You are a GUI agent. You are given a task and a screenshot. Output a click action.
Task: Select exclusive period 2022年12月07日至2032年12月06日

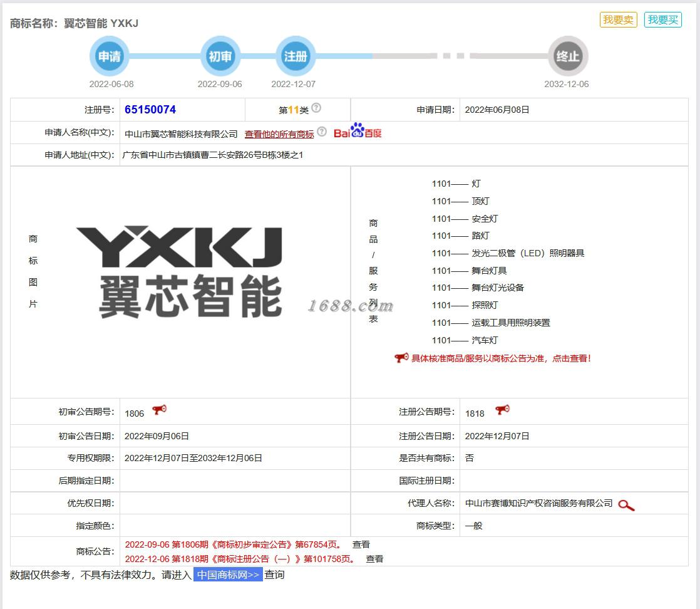click(193, 459)
